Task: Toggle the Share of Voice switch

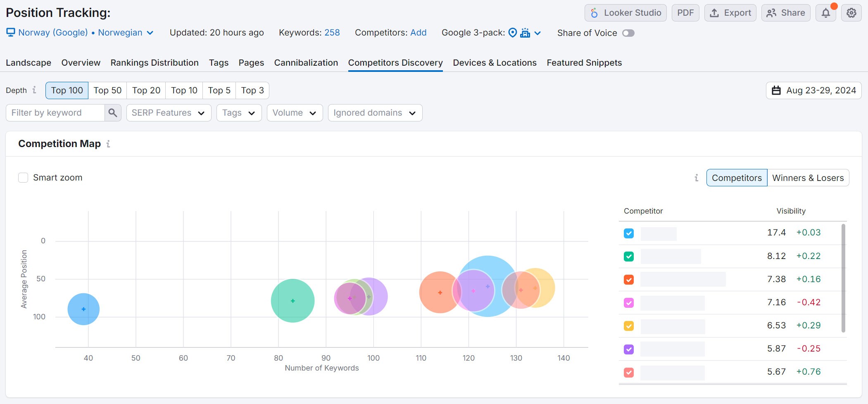Action: [628, 33]
